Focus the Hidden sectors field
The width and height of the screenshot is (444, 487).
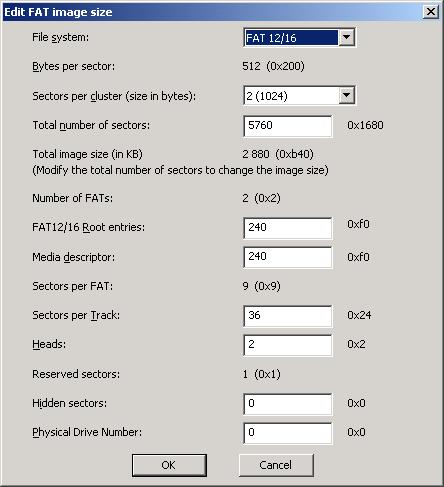288,404
